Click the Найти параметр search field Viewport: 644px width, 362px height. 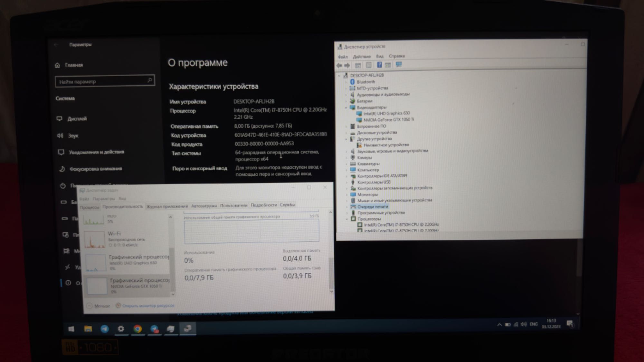click(x=105, y=81)
